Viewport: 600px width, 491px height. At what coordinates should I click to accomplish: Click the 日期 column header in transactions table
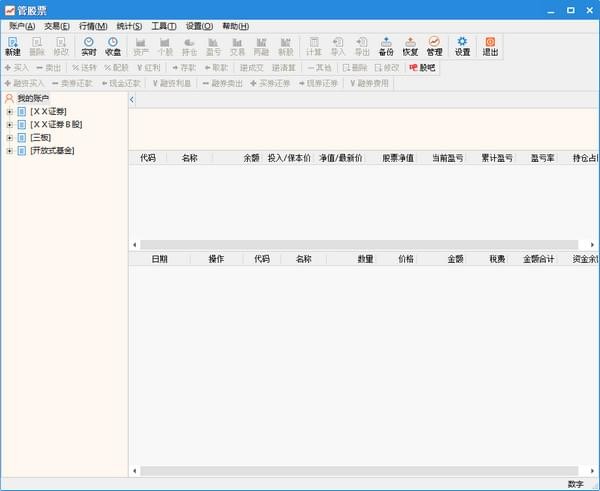159,259
